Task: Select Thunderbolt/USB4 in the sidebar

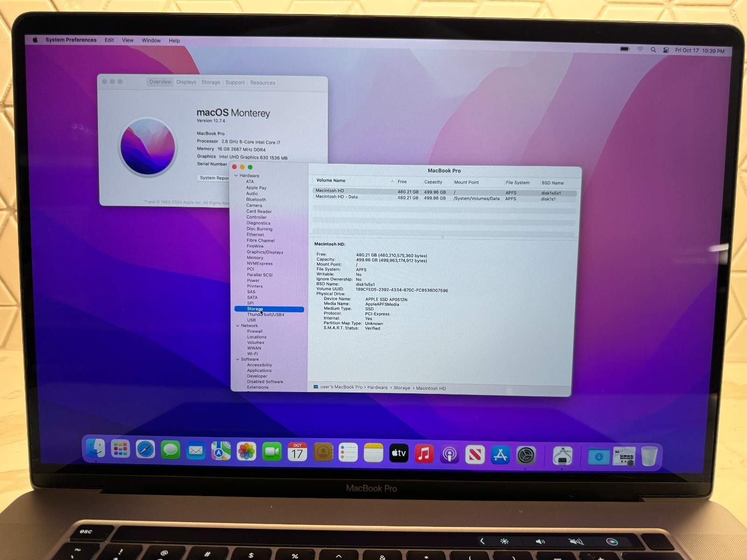Action: 266,315
